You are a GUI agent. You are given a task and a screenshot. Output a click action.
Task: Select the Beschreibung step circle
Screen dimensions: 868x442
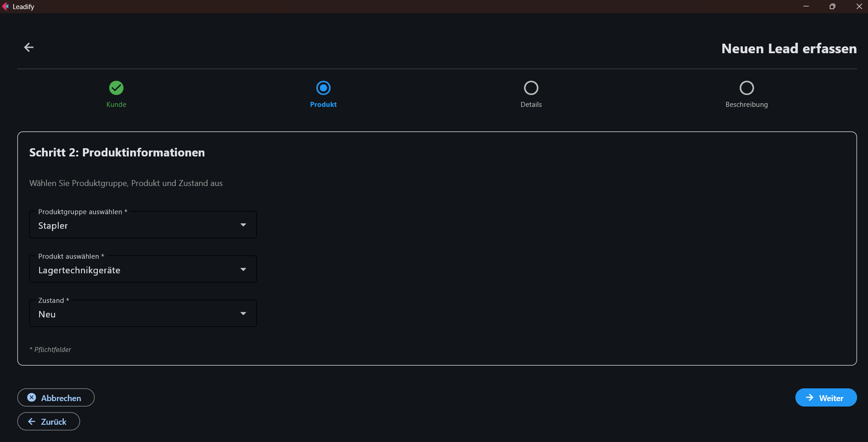746,88
